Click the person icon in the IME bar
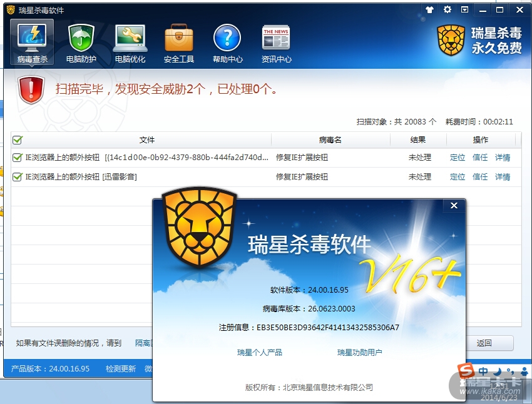The image size is (532, 404). 524,371
